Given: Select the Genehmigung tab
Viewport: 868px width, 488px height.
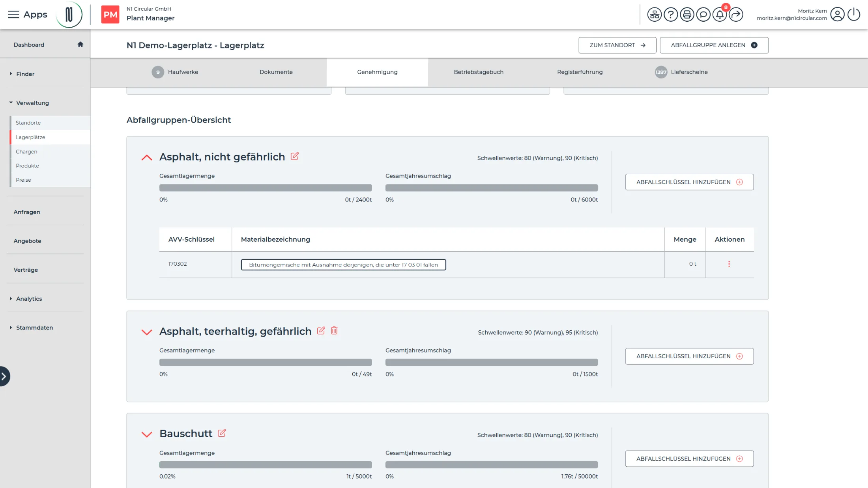Looking at the screenshot, I should click(x=377, y=72).
